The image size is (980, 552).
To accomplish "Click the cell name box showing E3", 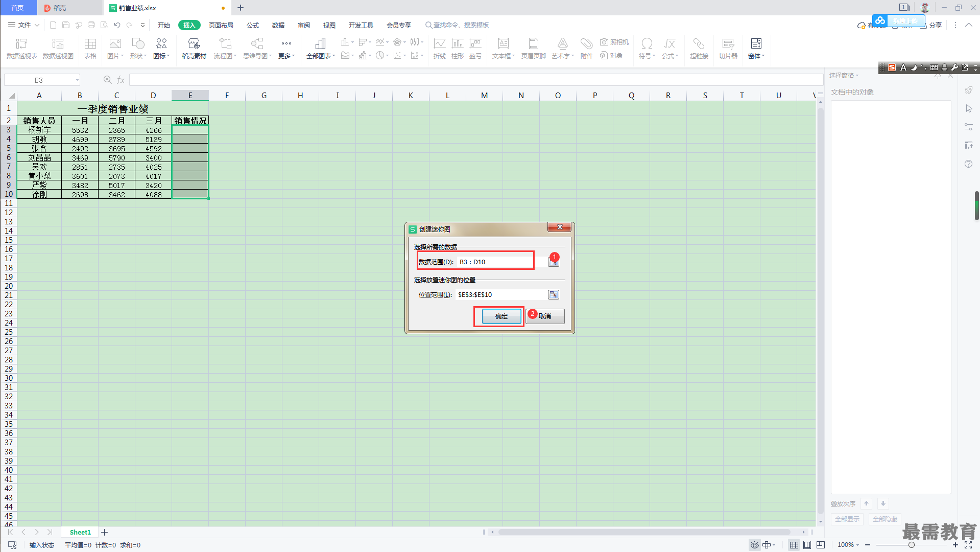I will (42, 80).
